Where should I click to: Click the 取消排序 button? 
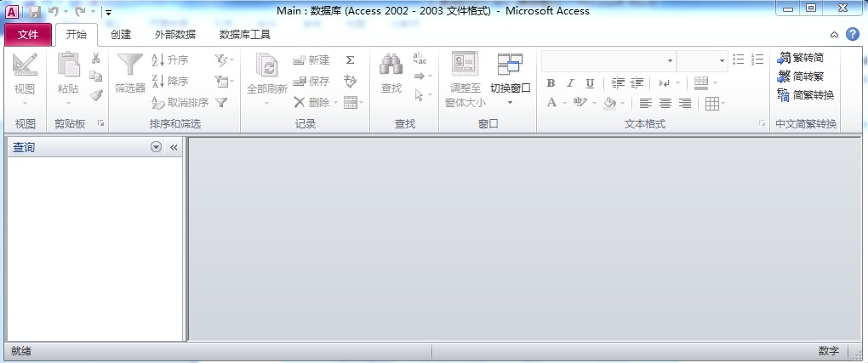(x=180, y=102)
